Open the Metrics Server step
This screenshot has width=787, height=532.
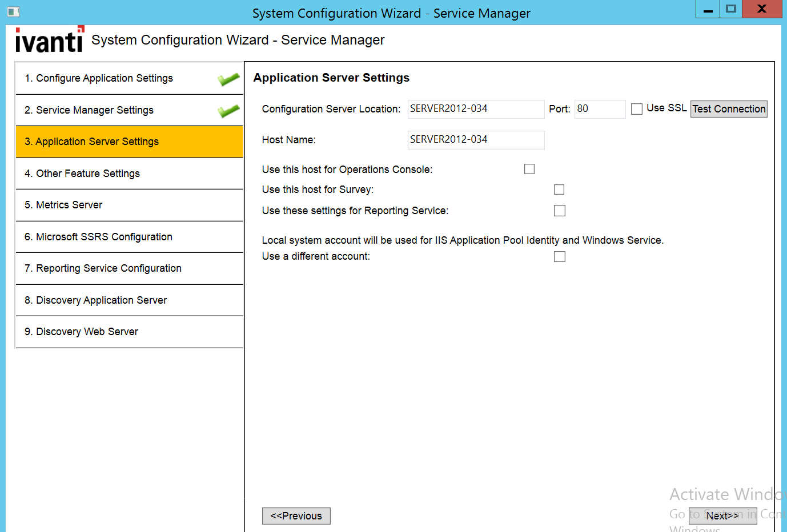click(x=129, y=205)
